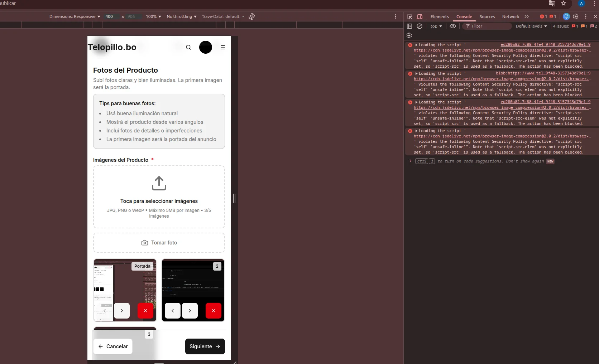Click the red error count badge in DevTools tab bar
Image resolution: width=599 pixels, height=364 pixels.
pos(543,16)
